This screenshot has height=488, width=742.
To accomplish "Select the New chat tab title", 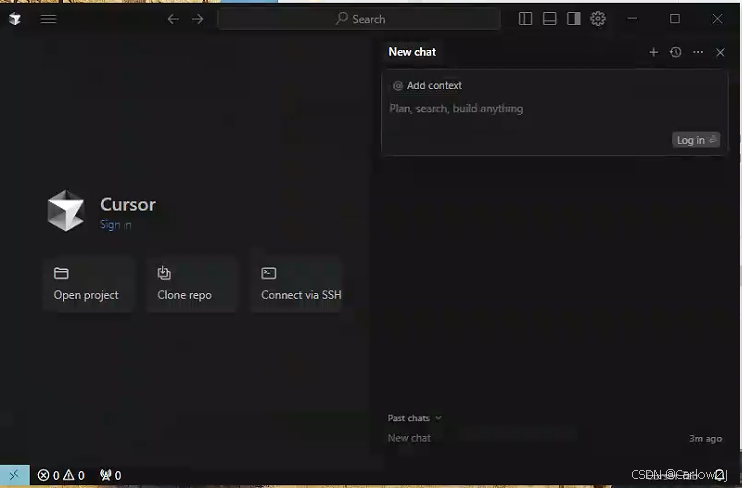I will click(412, 52).
